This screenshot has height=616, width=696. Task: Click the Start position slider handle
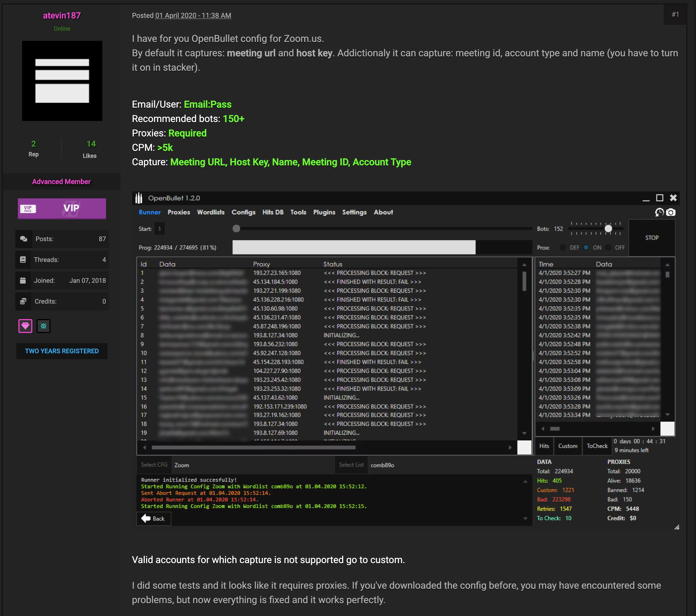click(236, 229)
